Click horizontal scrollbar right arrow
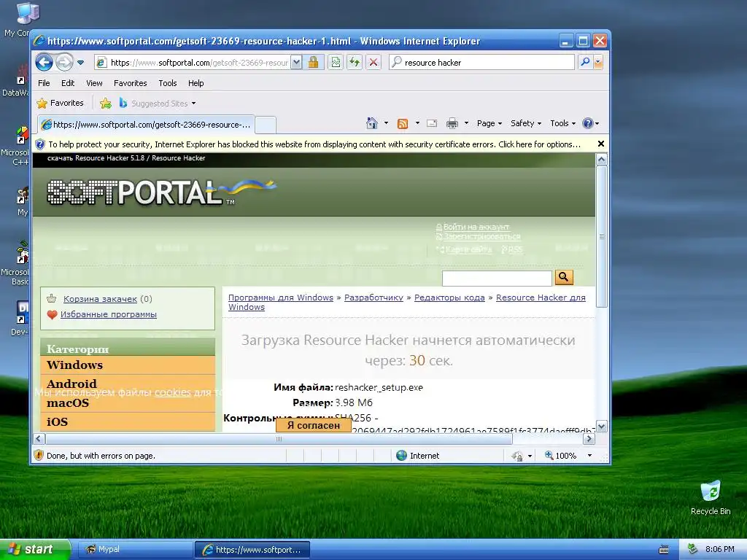This screenshot has height=560, width=747. click(x=589, y=438)
